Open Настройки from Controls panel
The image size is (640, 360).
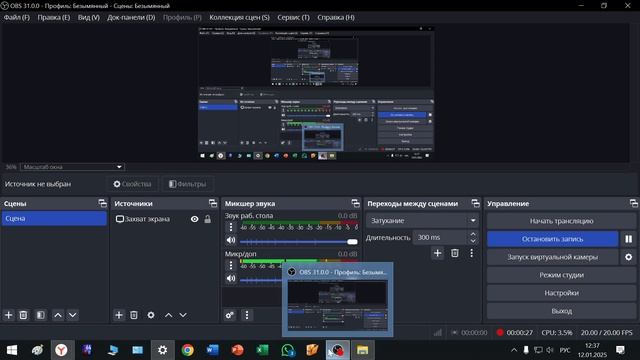click(x=561, y=293)
